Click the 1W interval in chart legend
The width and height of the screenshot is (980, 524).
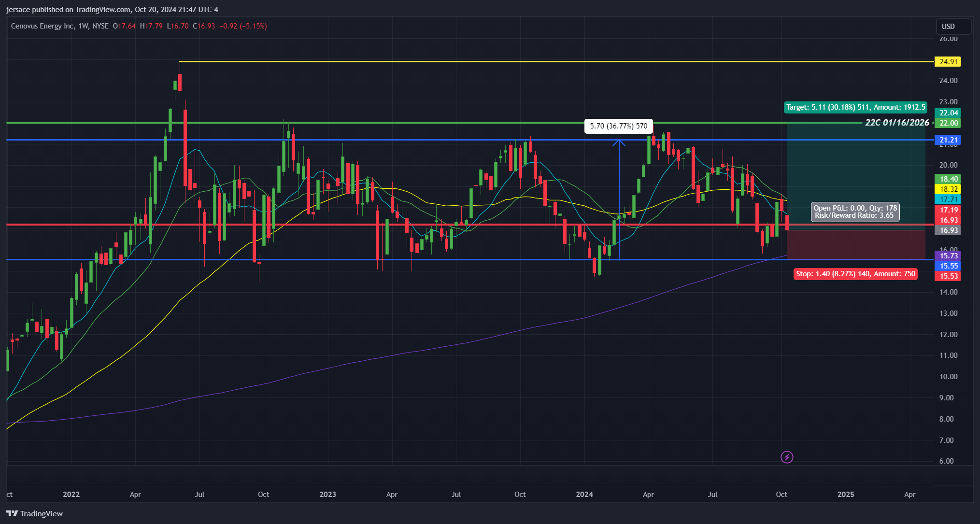(x=84, y=26)
